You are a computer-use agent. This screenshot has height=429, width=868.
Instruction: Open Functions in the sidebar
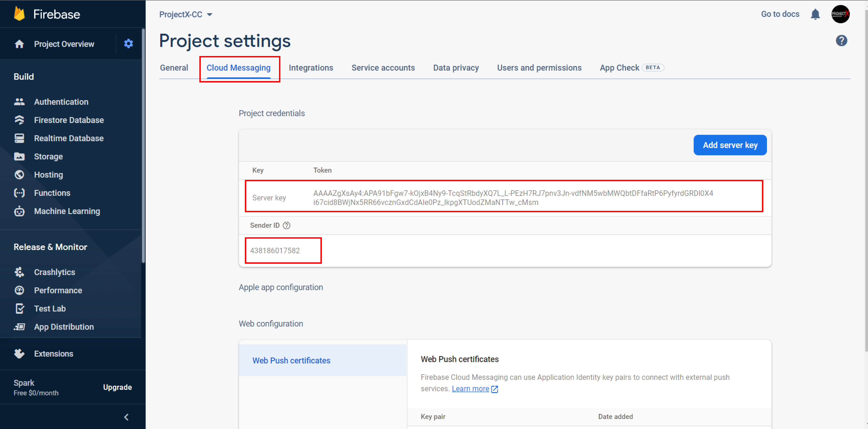coord(52,193)
